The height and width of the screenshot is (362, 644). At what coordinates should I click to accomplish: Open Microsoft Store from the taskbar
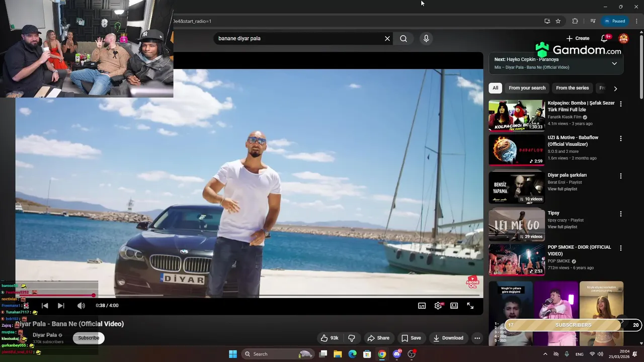tap(367, 354)
